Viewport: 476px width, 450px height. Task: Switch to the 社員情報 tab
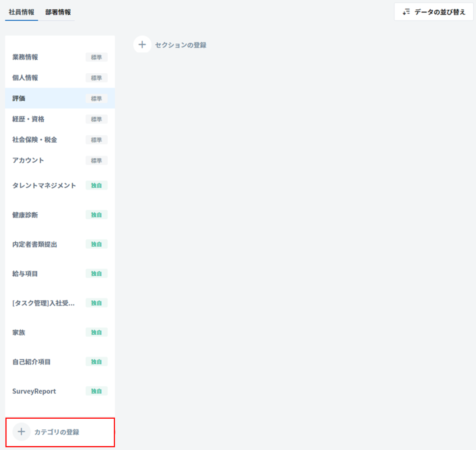pos(22,12)
